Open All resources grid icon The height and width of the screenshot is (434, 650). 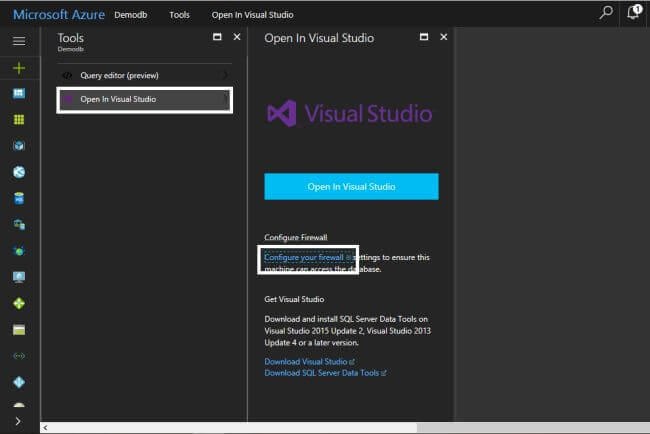[19, 119]
